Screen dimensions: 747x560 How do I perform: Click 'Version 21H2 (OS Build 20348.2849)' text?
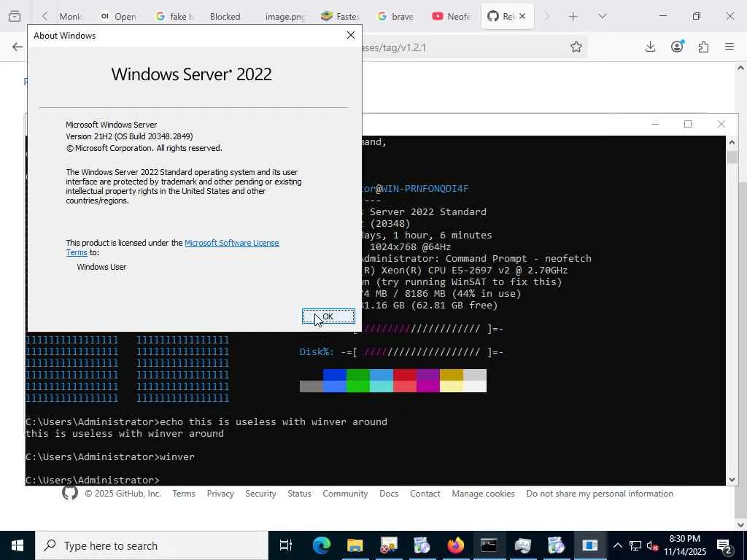tap(129, 136)
